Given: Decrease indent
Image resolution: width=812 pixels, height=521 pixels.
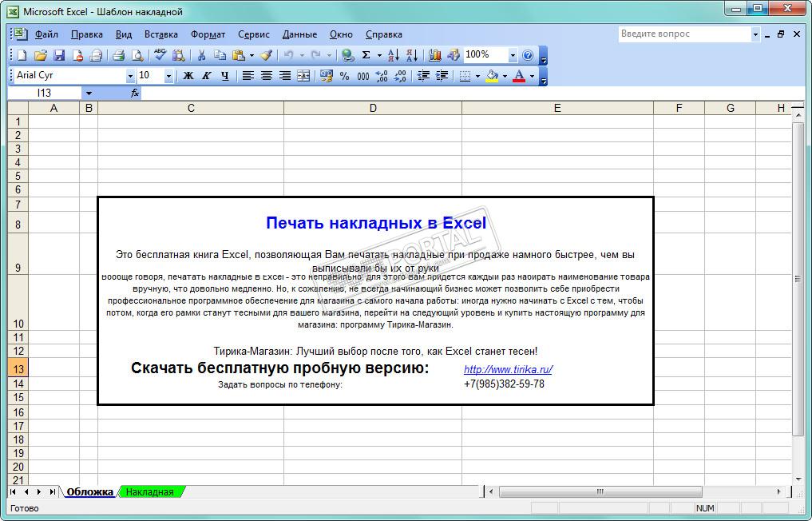Looking at the screenshot, I should point(424,76).
